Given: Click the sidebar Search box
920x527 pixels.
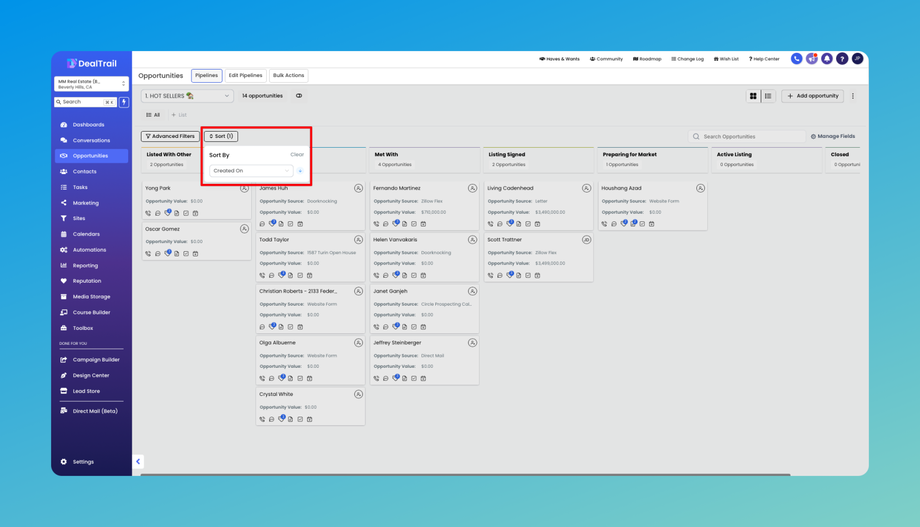Looking at the screenshot, I should (86, 102).
